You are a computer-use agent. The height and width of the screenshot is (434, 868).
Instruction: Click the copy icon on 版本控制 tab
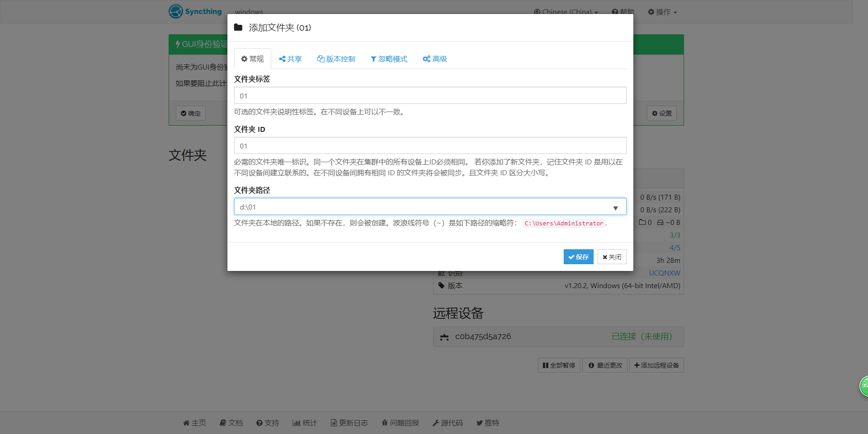tap(321, 59)
